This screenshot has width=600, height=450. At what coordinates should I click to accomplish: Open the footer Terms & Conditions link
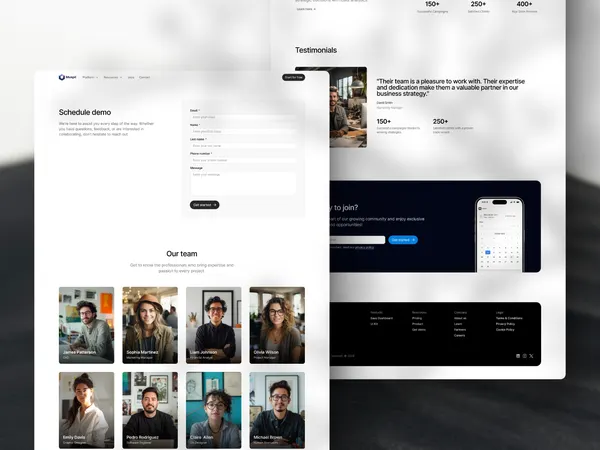click(509, 318)
